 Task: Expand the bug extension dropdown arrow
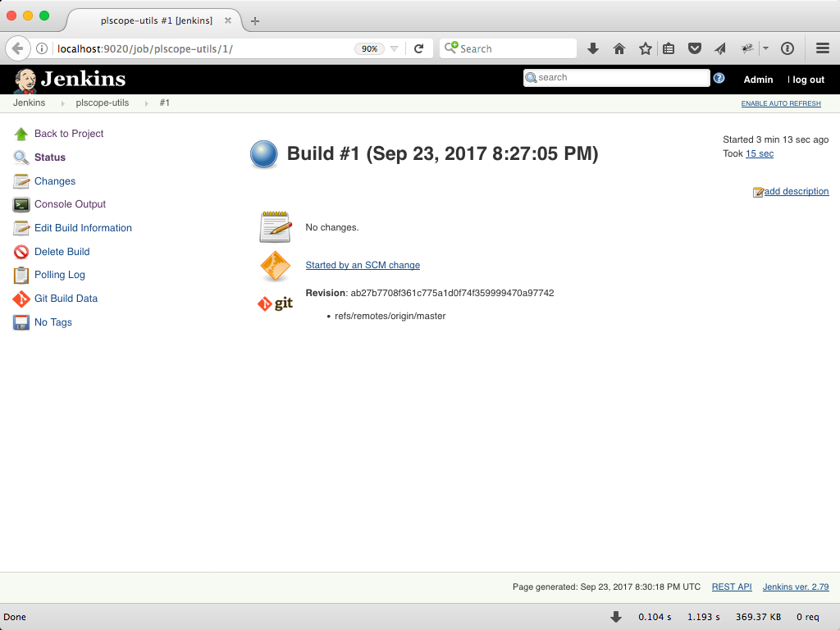[765, 48]
